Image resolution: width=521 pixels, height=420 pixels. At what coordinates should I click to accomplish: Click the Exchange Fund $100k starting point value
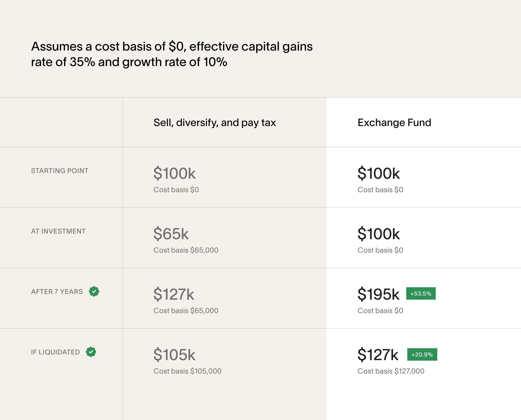click(378, 174)
